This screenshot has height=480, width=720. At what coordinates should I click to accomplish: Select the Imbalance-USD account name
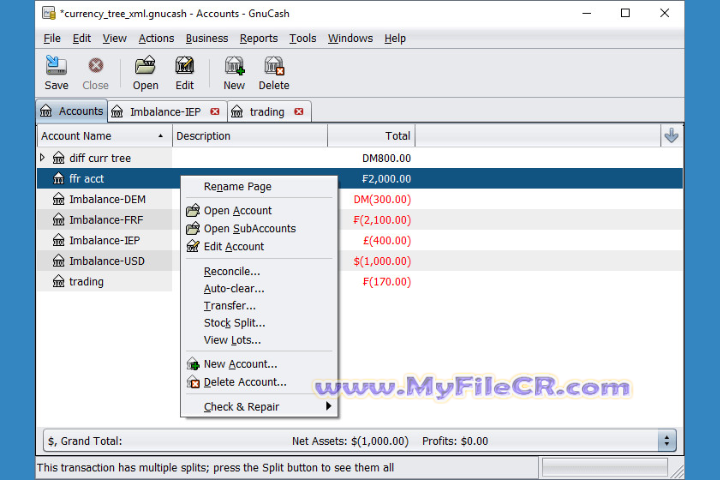(107, 261)
